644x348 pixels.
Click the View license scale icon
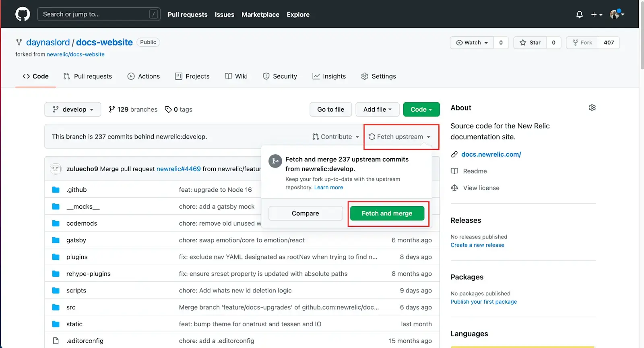click(x=454, y=188)
